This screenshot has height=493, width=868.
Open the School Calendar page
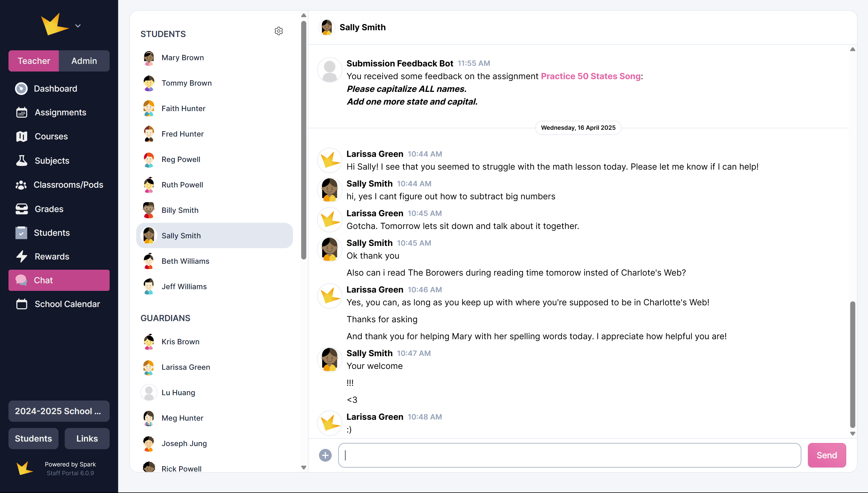click(67, 304)
